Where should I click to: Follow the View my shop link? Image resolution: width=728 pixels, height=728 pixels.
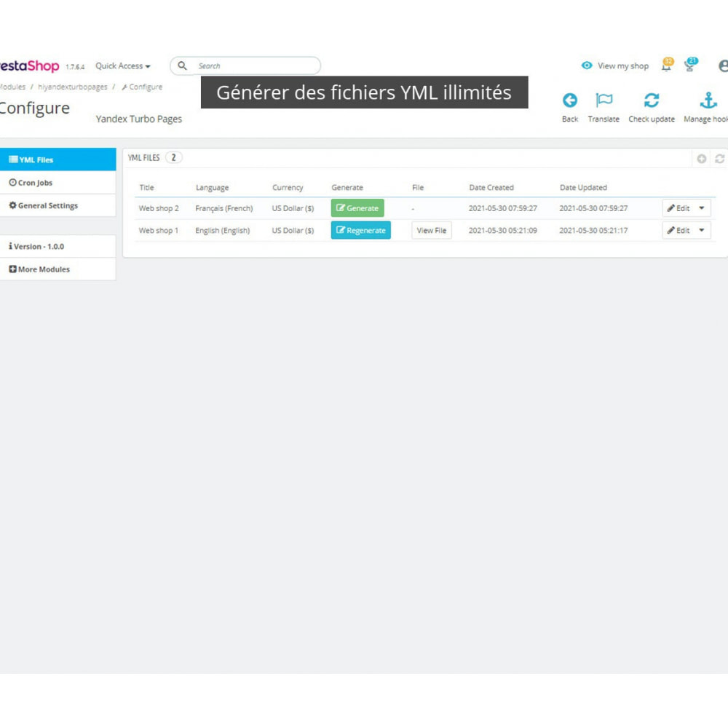pos(622,66)
